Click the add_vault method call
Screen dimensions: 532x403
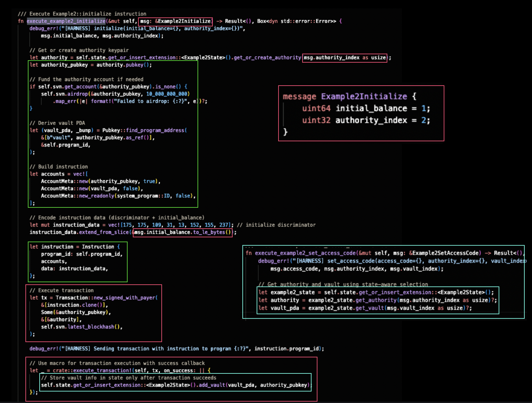212,385
